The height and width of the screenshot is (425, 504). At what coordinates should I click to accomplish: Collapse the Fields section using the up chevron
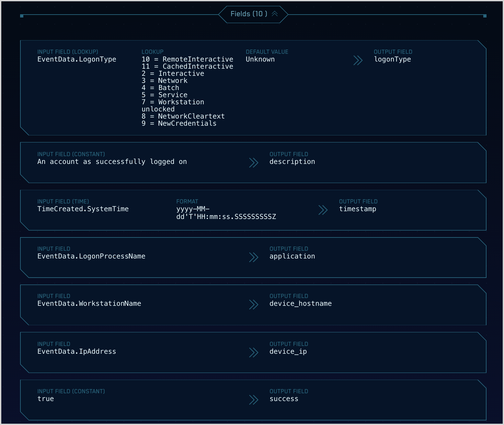click(x=275, y=14)
